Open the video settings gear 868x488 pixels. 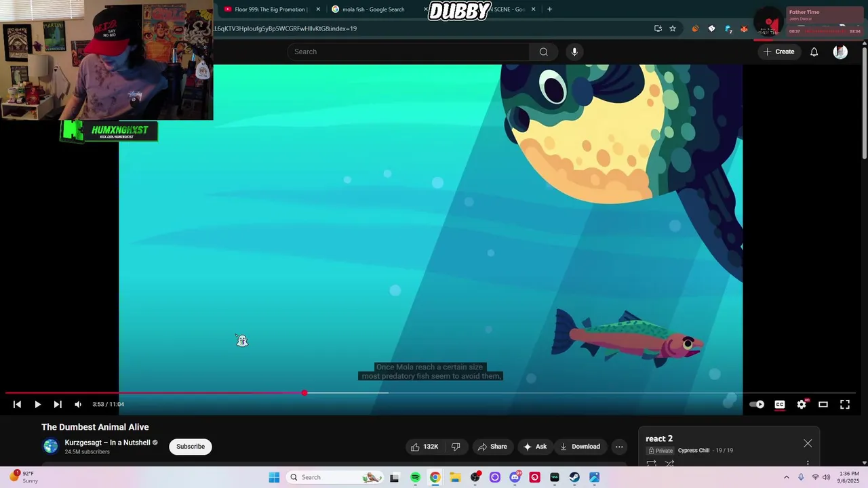[x=802, y=405]
